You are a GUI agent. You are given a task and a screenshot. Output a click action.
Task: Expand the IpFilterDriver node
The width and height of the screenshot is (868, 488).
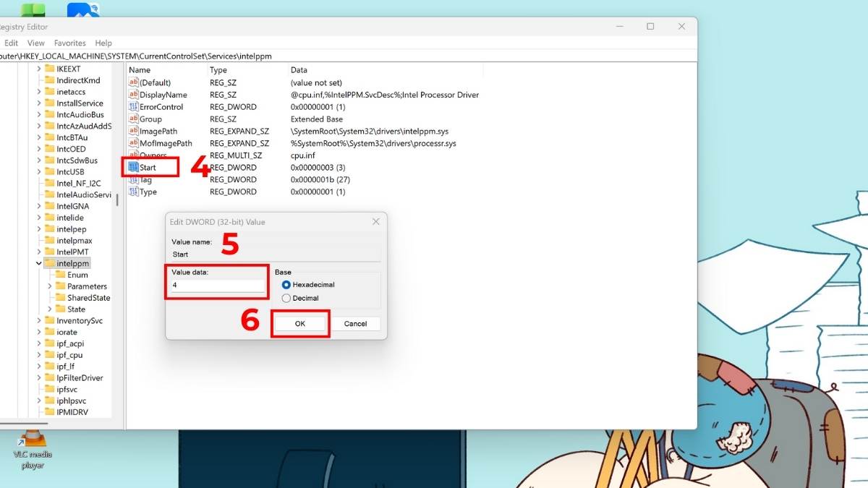pos(38,377)
